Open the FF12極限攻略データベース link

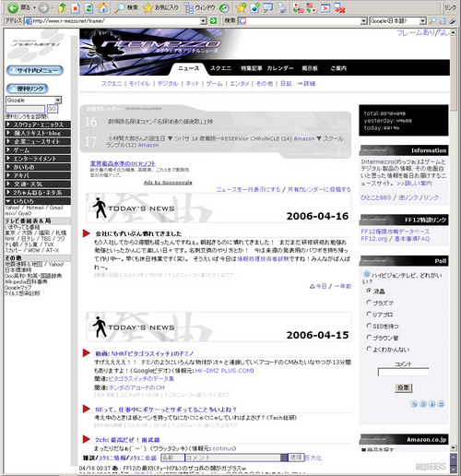tap(396, 232)
